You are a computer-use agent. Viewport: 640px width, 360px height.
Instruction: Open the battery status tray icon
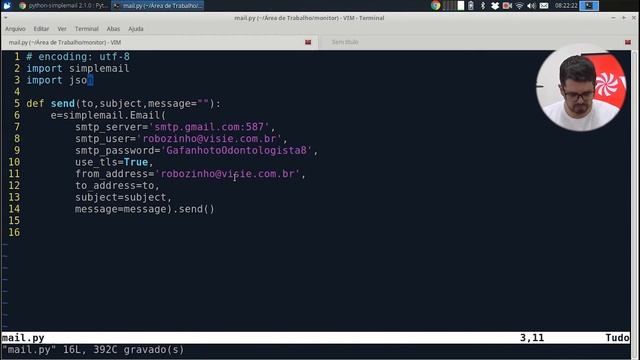point(471,5)
